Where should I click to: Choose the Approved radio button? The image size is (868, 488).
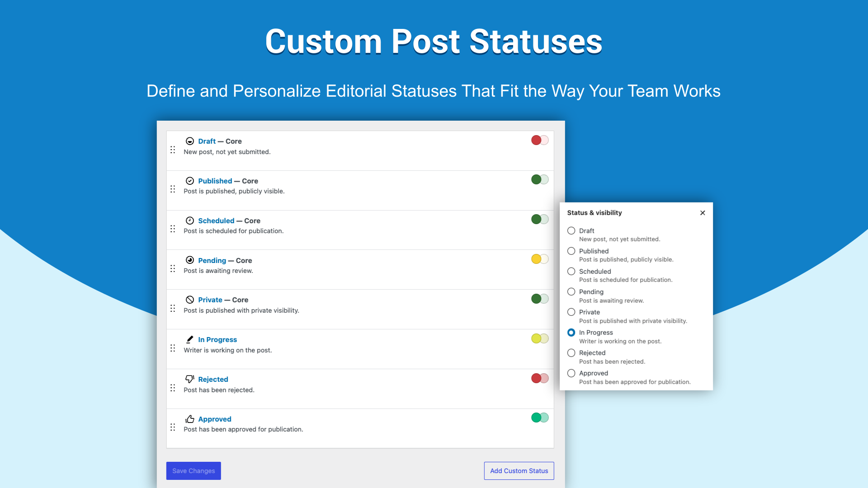tap(571, 373)
